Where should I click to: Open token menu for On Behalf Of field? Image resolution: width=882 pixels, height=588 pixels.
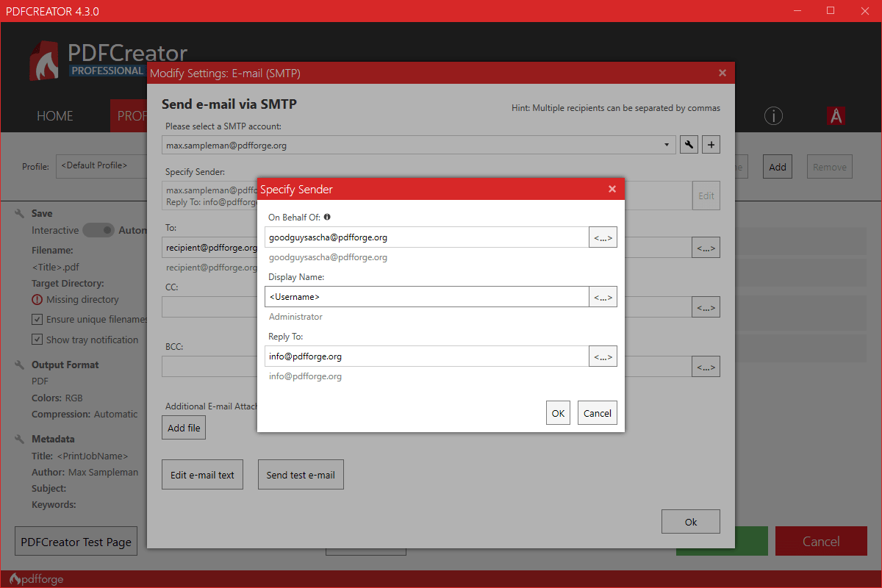pos(603,237)
